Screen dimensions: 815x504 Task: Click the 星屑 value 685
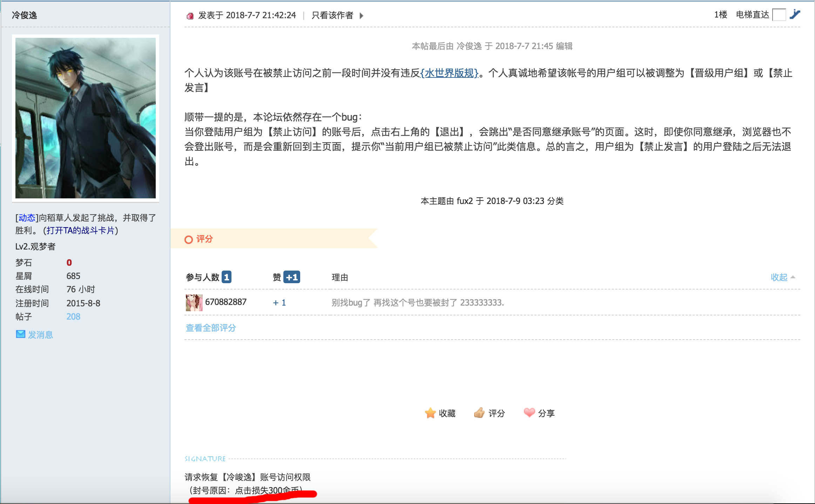point(73,276)
